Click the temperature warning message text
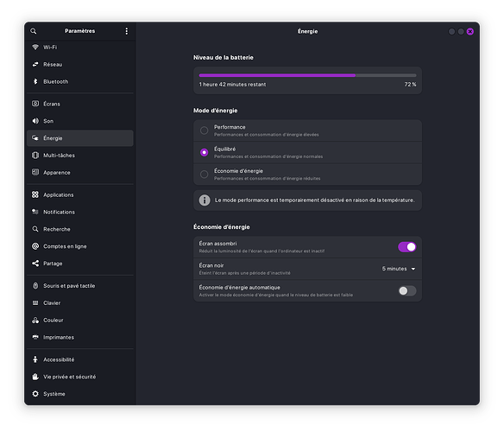504x432 pixels. (315, 200)
